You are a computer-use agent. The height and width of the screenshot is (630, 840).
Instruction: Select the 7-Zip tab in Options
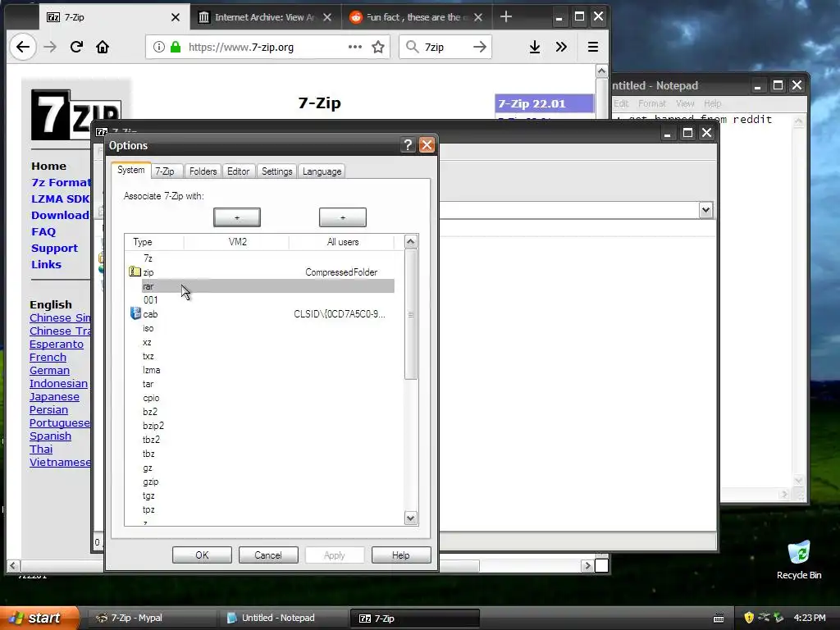165,171
